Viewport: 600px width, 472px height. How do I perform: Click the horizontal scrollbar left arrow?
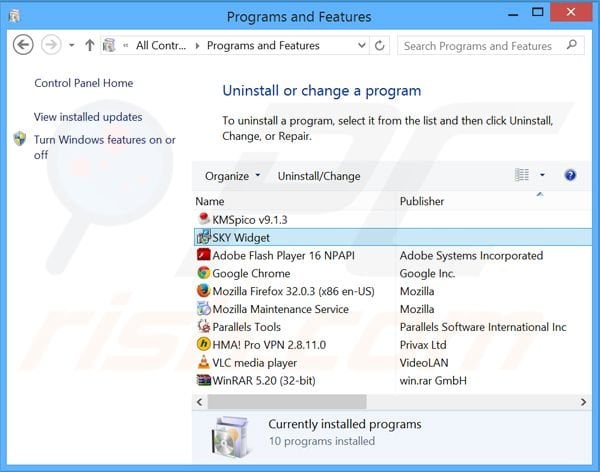point(199,402)
